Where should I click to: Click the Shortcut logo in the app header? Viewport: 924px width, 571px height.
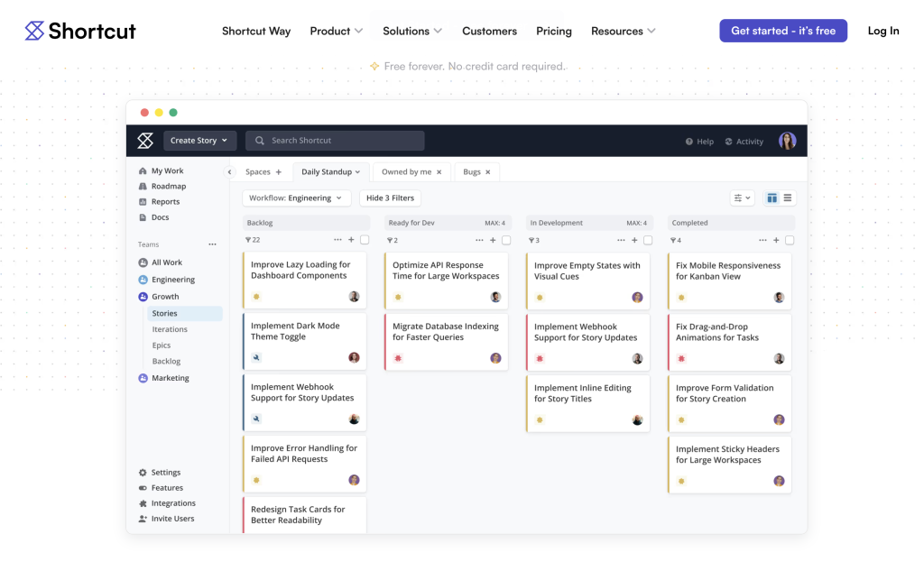[145, 141]
